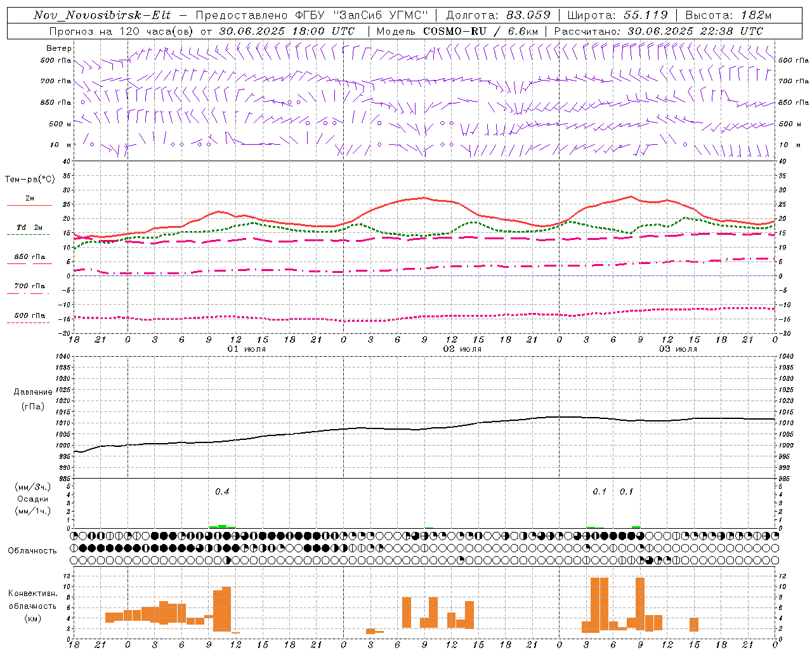Click the Облачность row label
812x650 pixels.
32,550
